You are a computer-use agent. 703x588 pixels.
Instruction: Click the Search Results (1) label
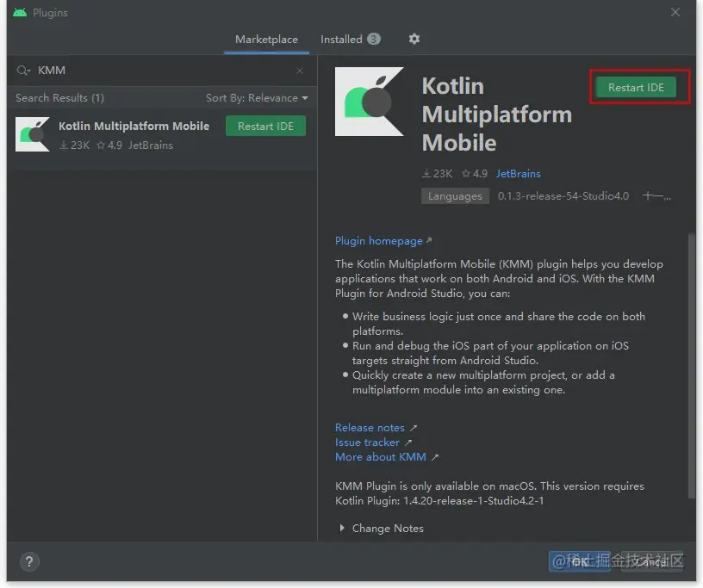[59, 97]
